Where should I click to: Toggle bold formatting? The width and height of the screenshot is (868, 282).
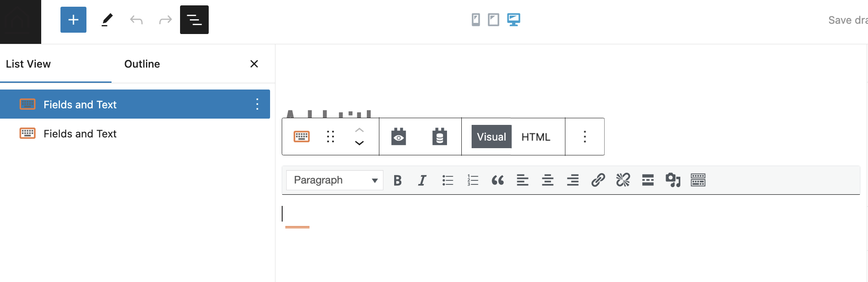click(397, 180)
